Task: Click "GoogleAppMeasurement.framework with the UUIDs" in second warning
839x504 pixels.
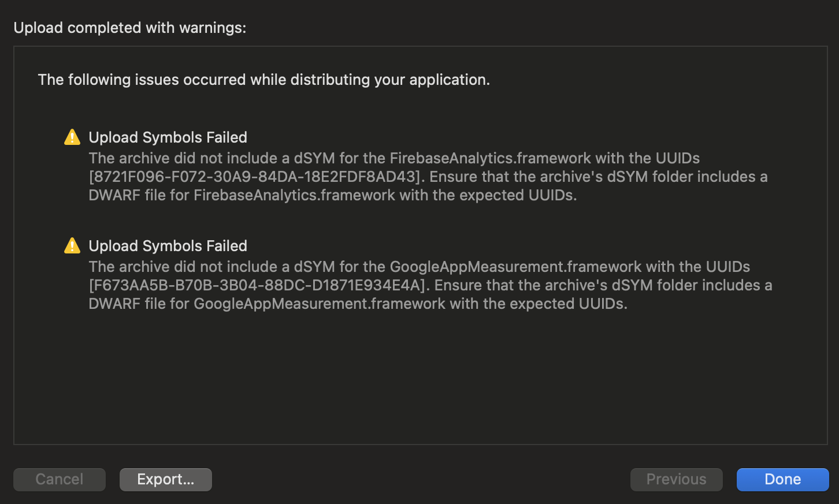Action: click(569, 267)
